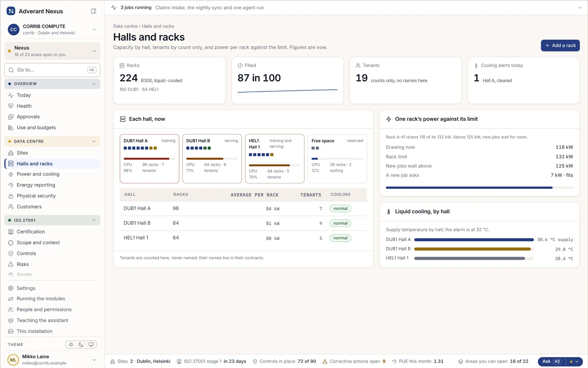Click the Settings gear icon

pyautogui.click(x=11, y=288)
